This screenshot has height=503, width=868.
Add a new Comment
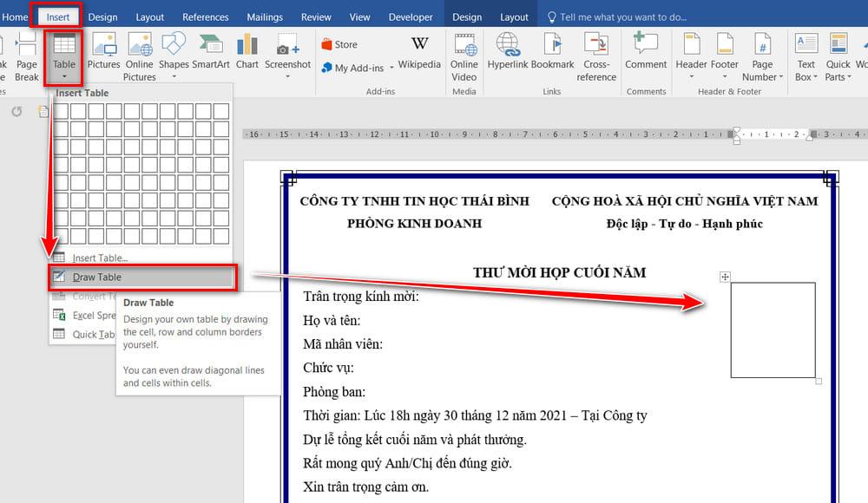click(x=646, y=51)
